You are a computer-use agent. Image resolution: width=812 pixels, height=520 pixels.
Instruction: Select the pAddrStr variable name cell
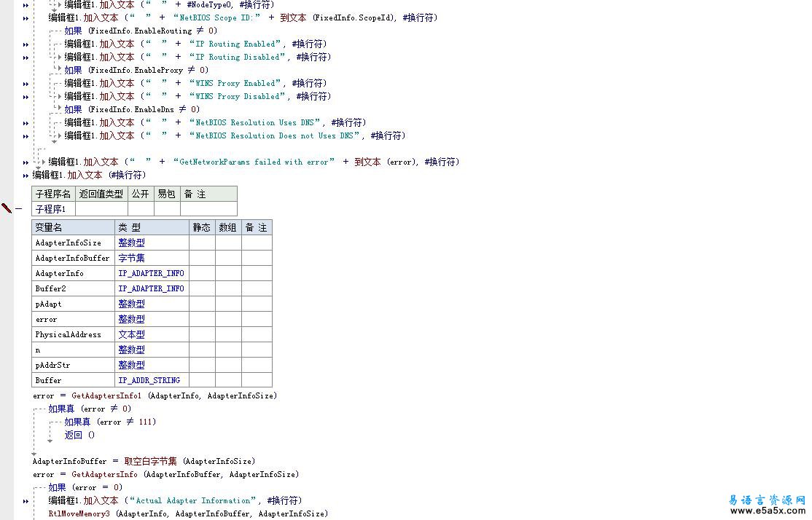tap(73, 365)
